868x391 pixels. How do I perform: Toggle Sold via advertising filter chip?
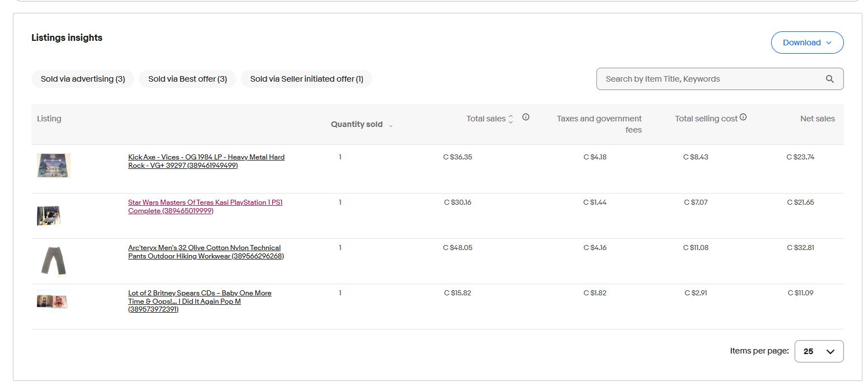point(83,79)
